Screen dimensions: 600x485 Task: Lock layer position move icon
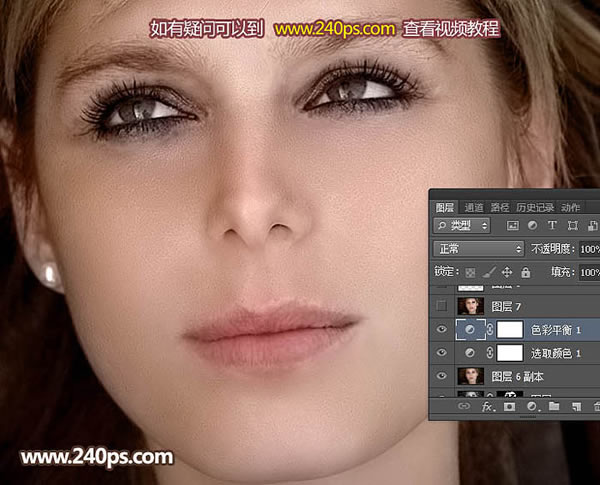[x=507, y=272]
